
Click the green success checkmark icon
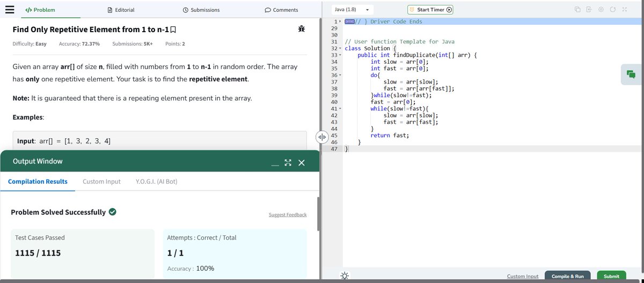pos(113,212)
